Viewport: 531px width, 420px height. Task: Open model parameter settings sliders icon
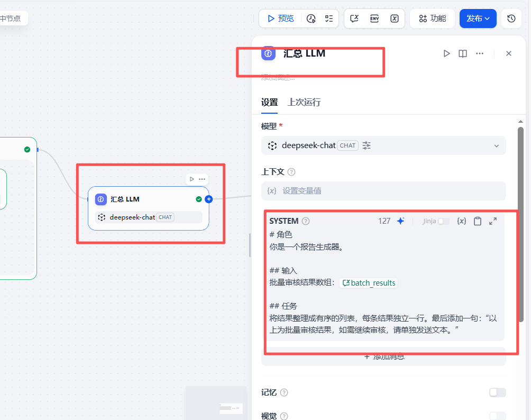[367, 145]
